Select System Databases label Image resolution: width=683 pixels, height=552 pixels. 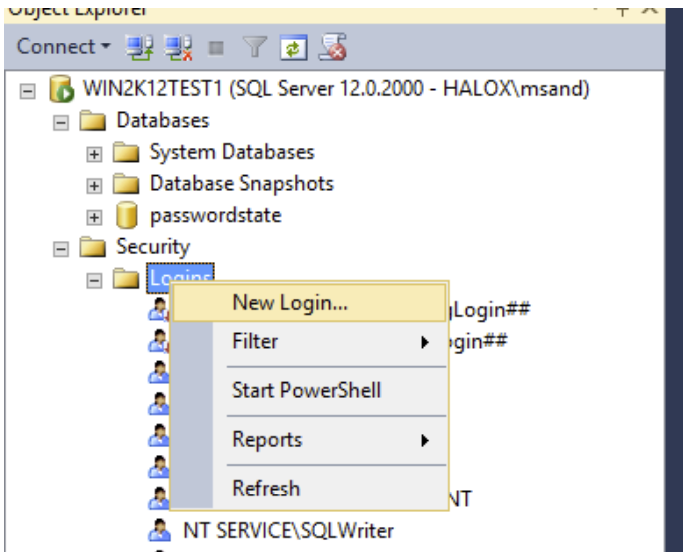coord(232,152)
